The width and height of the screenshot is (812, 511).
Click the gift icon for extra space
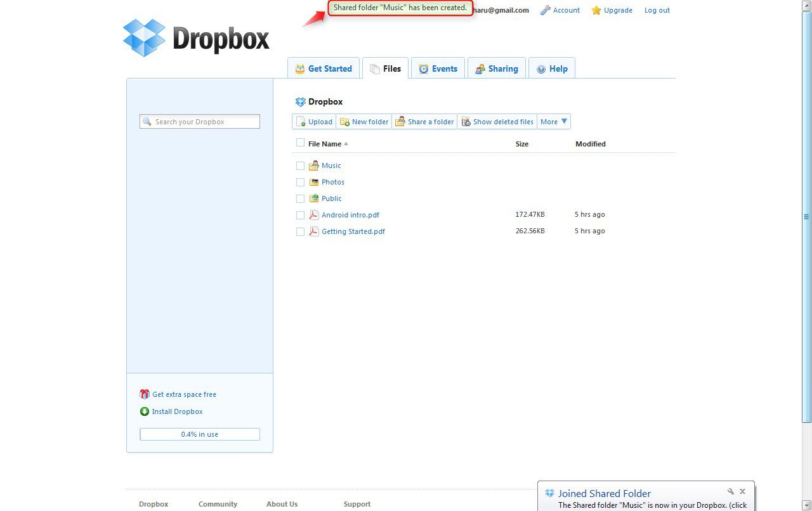click(145, 394)
